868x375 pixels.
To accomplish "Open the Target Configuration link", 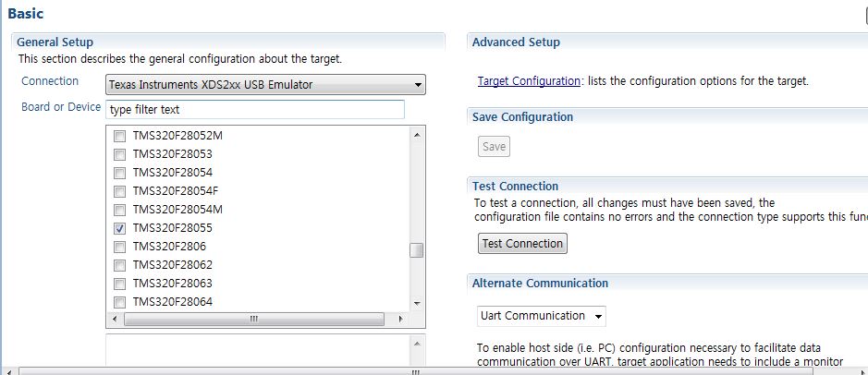I will (529, 80).
